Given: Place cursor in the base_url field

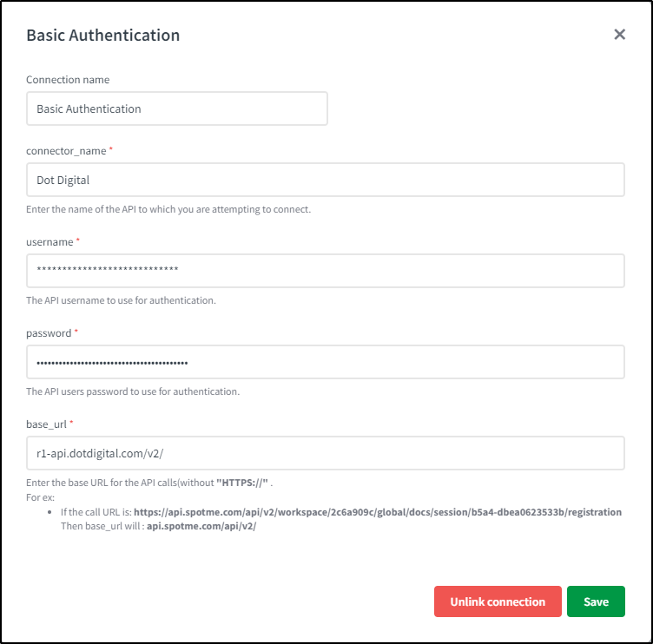Looking at the screenshot, I should (326, 453).
